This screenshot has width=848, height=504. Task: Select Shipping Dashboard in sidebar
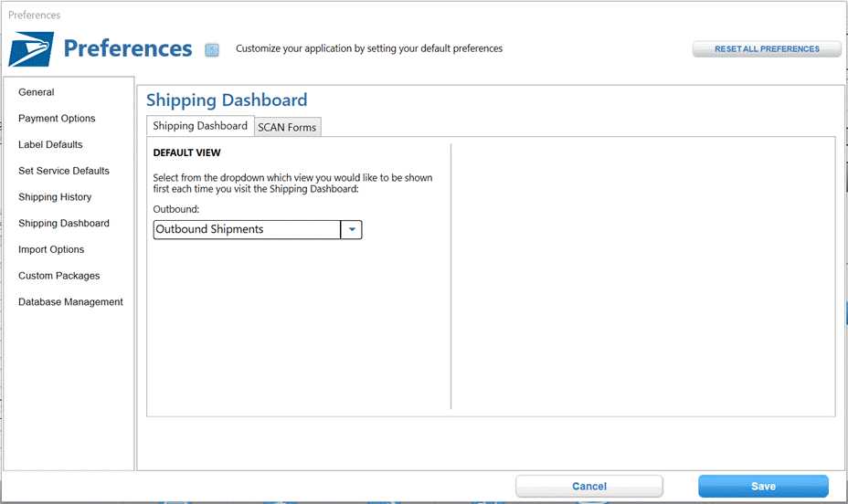[x=64, y=223]
